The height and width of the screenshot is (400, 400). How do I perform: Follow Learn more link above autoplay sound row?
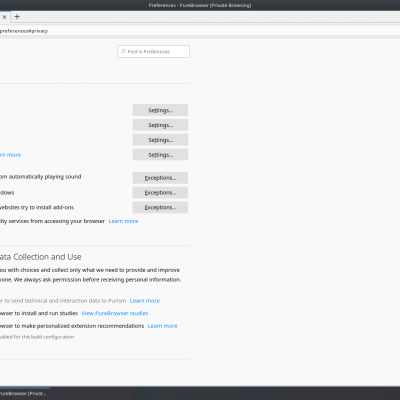point(10,155)
